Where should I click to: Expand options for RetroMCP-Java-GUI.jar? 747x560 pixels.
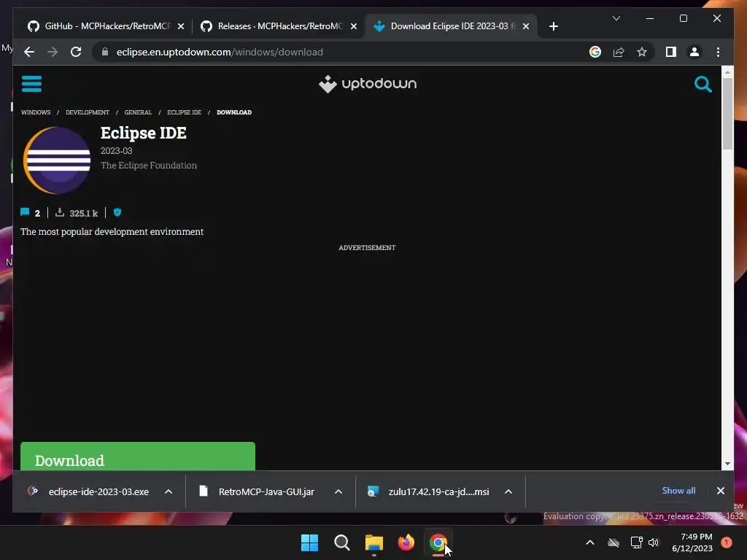point(338,491)
